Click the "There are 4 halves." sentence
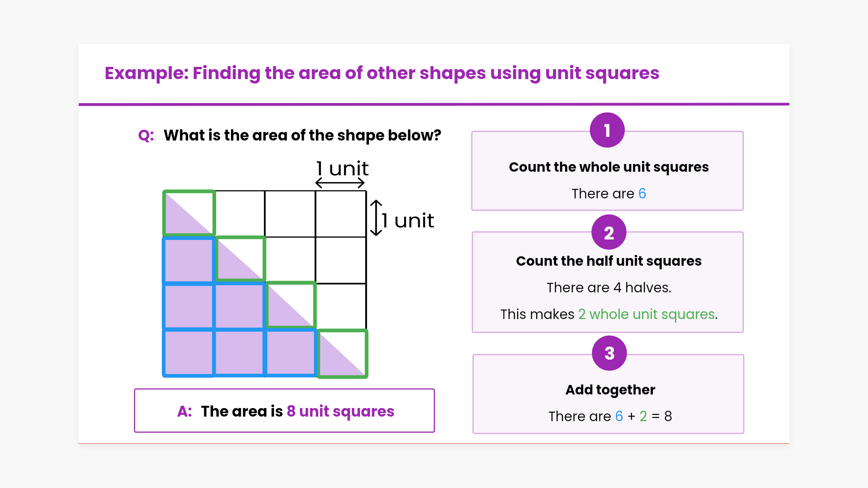 point(609,288)
